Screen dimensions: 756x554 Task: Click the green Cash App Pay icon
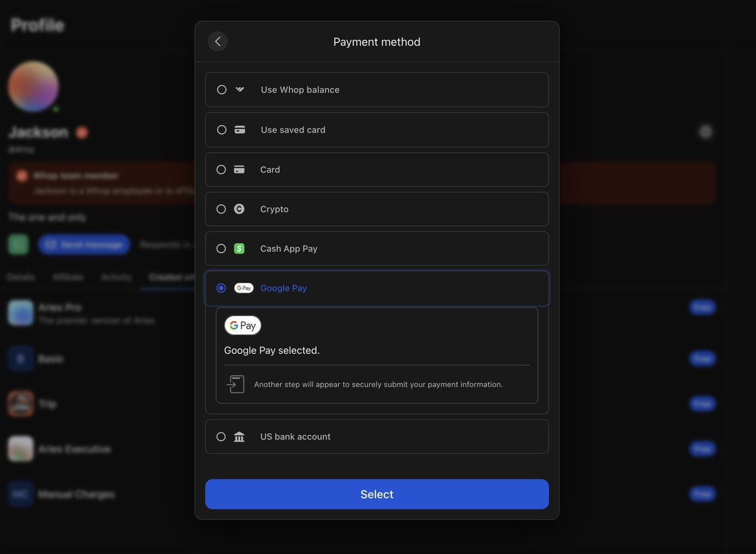240,248
